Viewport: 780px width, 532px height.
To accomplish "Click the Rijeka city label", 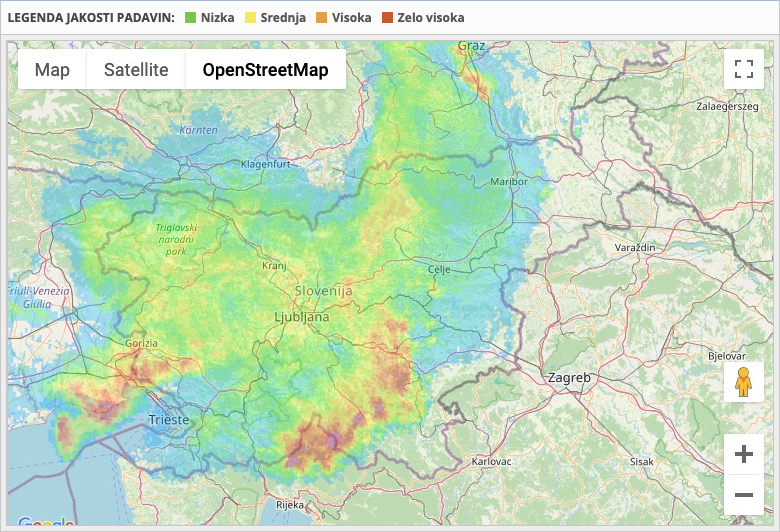I will click(x=290, y=505).
